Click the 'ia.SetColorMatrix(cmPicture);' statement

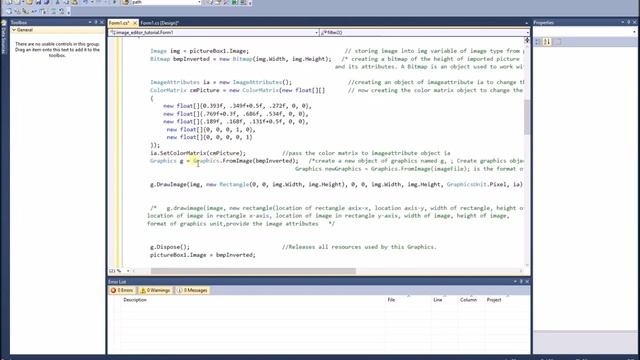pos(198,153)
